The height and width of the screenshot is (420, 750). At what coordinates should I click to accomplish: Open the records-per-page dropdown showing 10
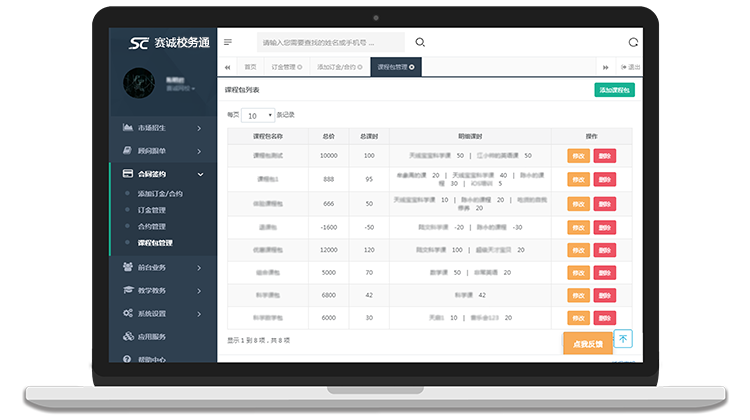coord(258,115)
